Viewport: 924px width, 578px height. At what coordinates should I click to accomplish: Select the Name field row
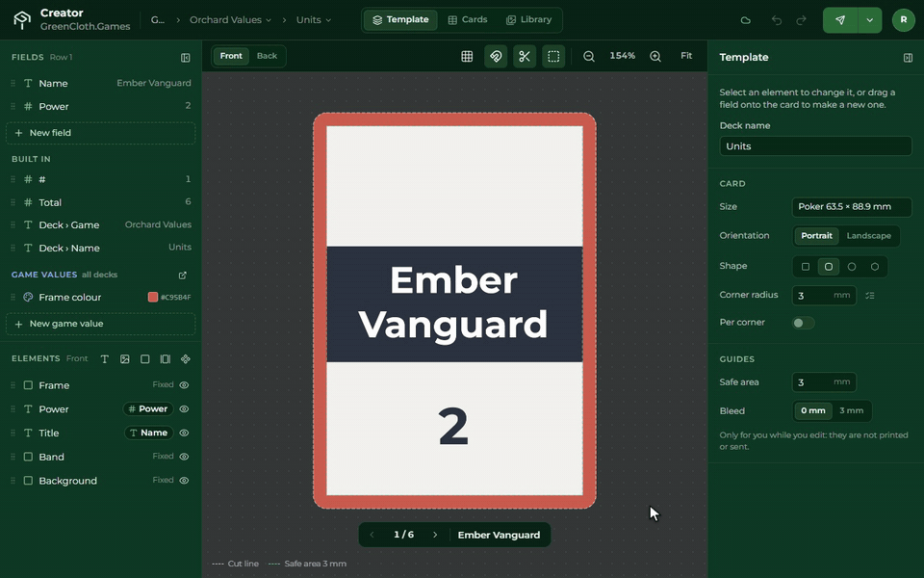pos(101,83)
